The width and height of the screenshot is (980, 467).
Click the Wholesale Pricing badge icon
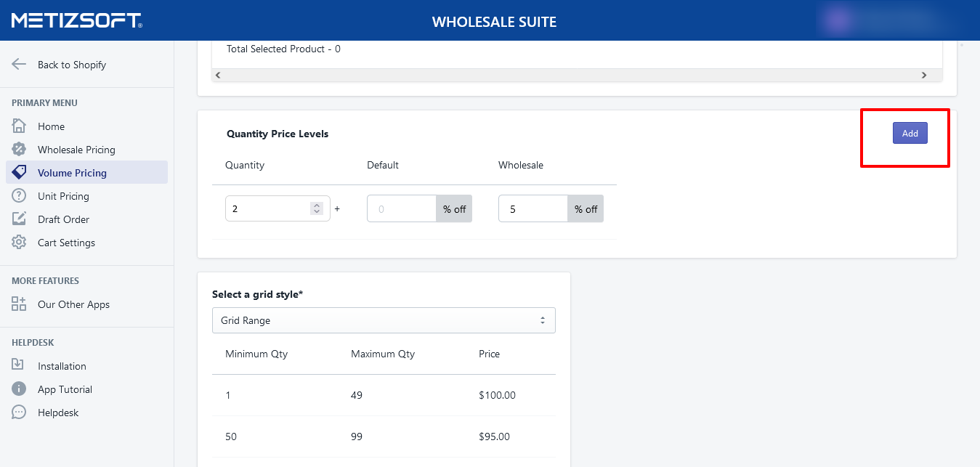[19, 150]
